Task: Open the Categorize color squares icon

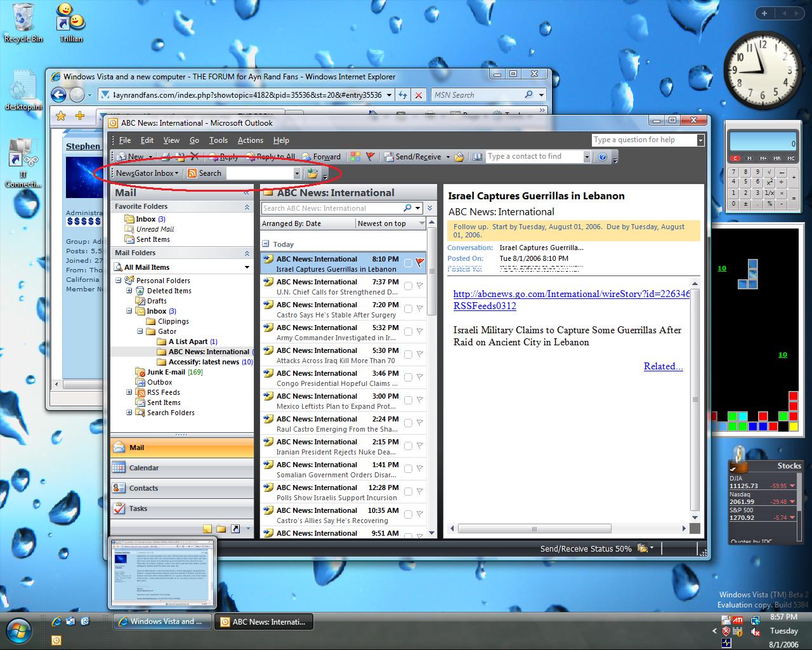Action: click(355, 157)
